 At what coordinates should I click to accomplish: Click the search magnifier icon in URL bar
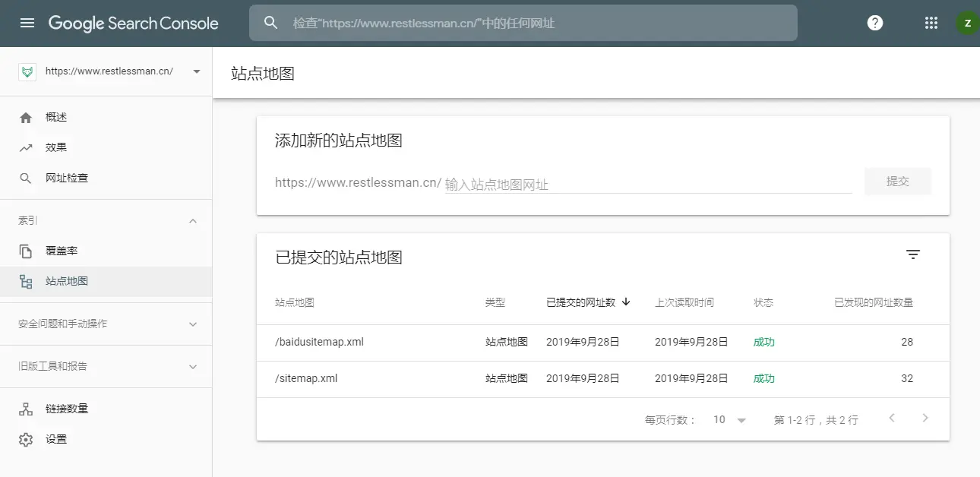(271, 23)
